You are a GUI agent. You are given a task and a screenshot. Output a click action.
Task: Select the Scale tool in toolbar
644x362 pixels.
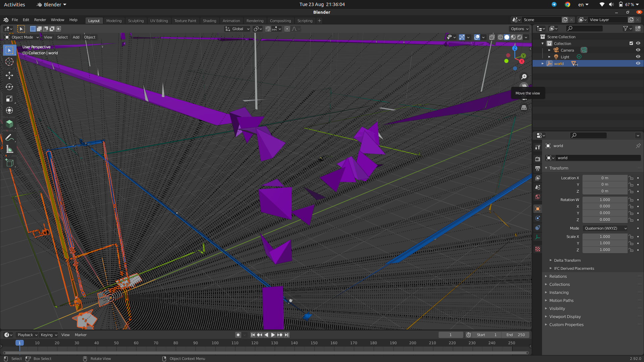(9, 99)
